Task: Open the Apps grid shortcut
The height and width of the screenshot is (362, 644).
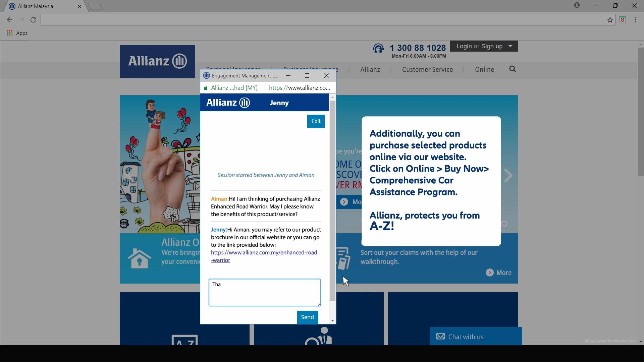Action: click(x=17, y=33)
